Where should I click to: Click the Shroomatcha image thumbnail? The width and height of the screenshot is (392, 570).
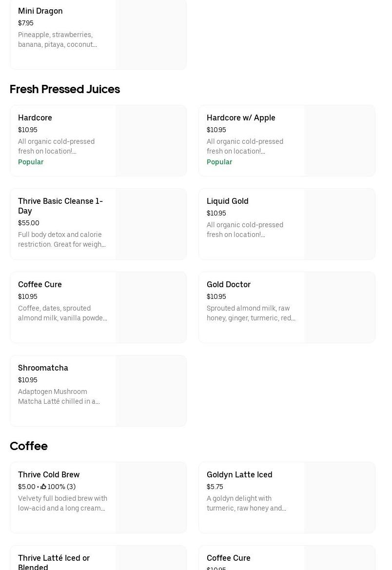point(151,391)
